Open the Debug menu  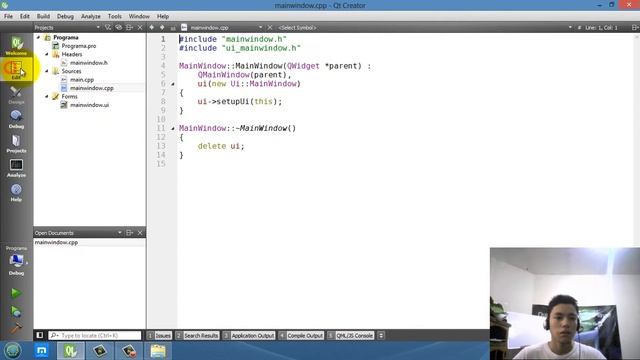(x=65, y=16)
